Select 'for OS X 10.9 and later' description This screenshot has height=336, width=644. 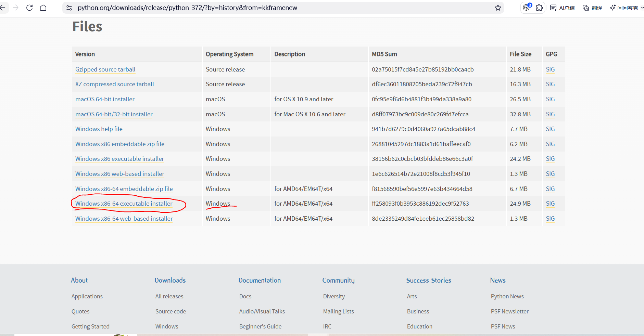[304, 99]
